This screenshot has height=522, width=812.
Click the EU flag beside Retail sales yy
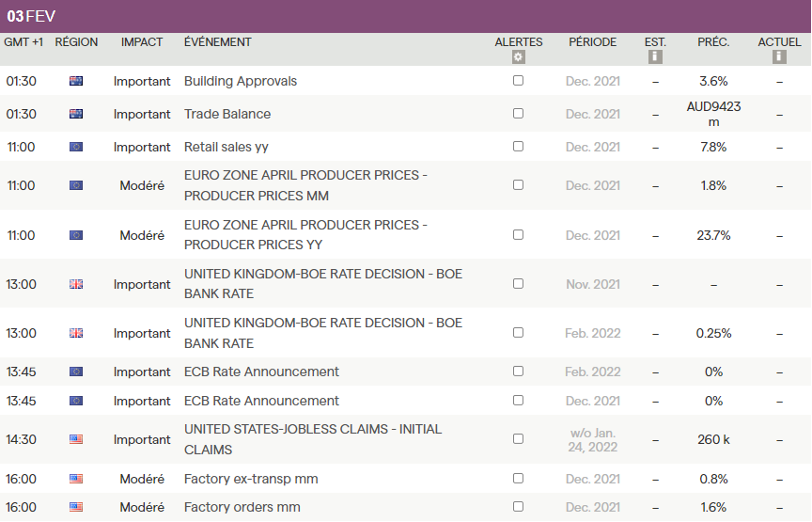(76, 147)
